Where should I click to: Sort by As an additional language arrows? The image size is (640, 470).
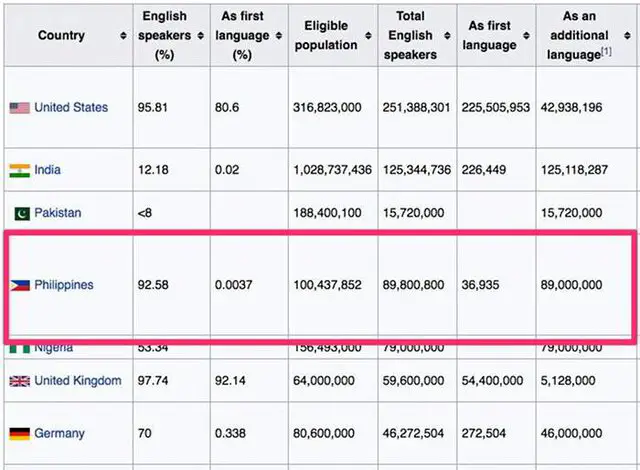[x=627, y=36]
